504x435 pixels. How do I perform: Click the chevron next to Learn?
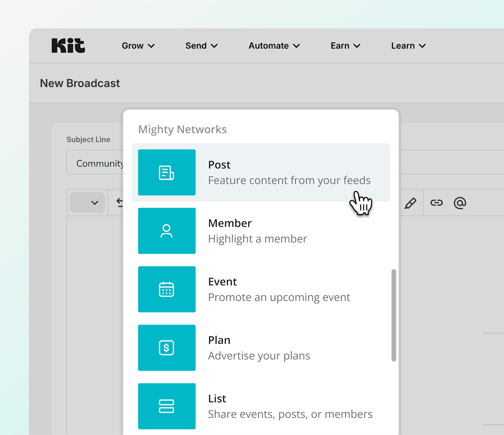click(x=422, y=46)
